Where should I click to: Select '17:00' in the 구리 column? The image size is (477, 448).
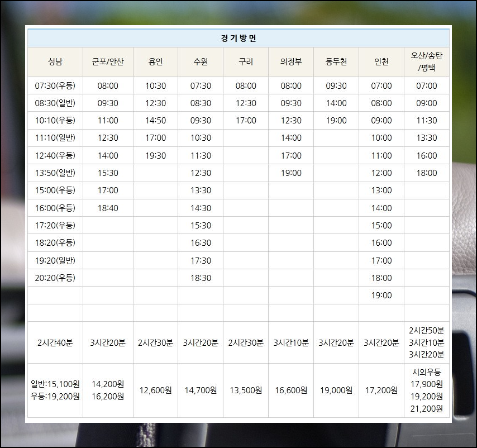coord(246,120)
